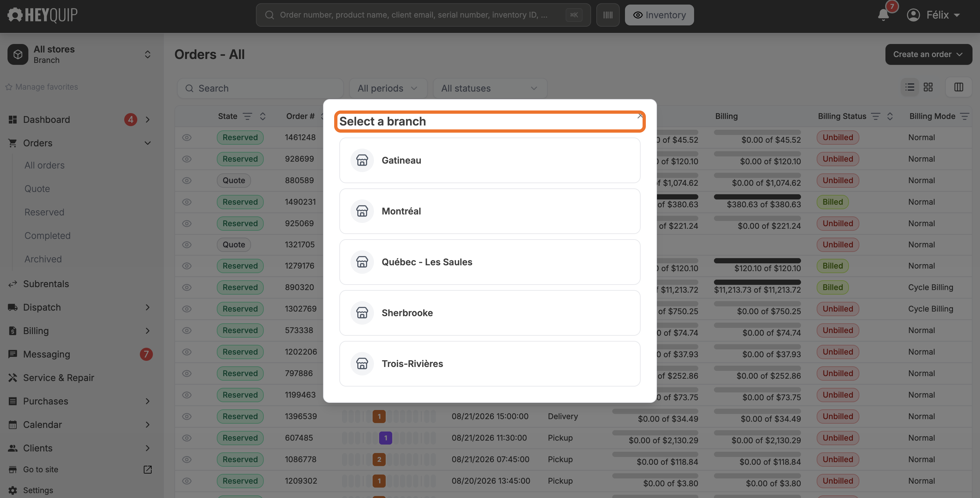Select the Montréal branch
Viewport: 980px width, 498px height.
pos(490,211)
